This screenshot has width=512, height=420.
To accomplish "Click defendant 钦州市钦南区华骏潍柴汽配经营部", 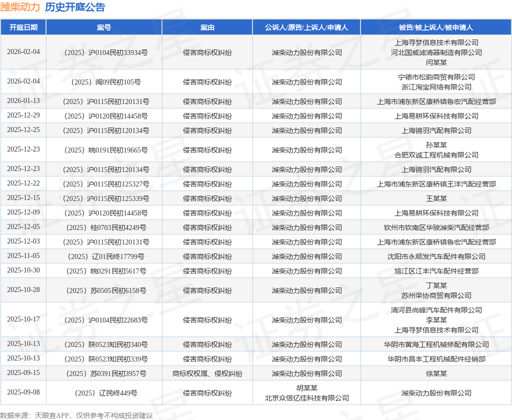I will coord(436,227).
